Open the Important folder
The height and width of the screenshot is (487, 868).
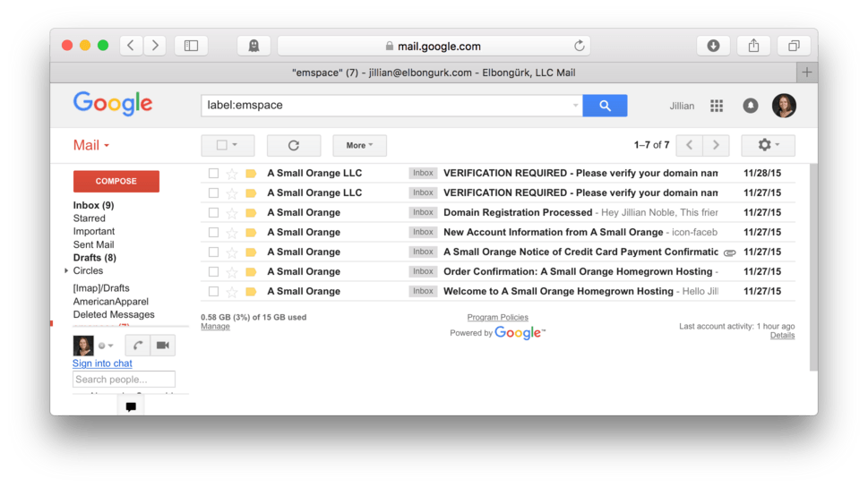point(93,231)
